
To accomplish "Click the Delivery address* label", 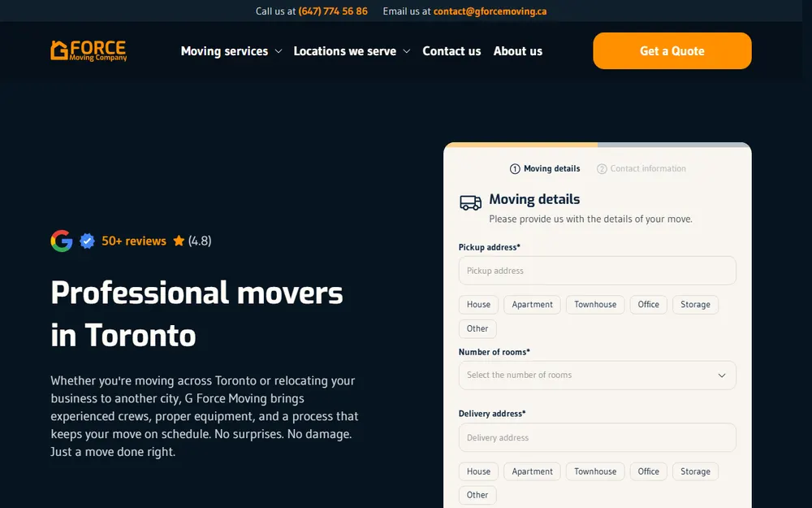I will tap(492, 414).
